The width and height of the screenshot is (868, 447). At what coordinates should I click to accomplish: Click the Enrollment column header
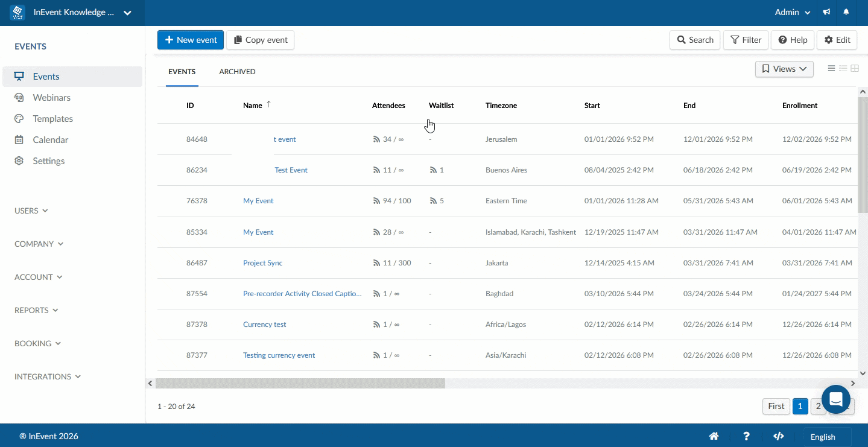point(800,106)
